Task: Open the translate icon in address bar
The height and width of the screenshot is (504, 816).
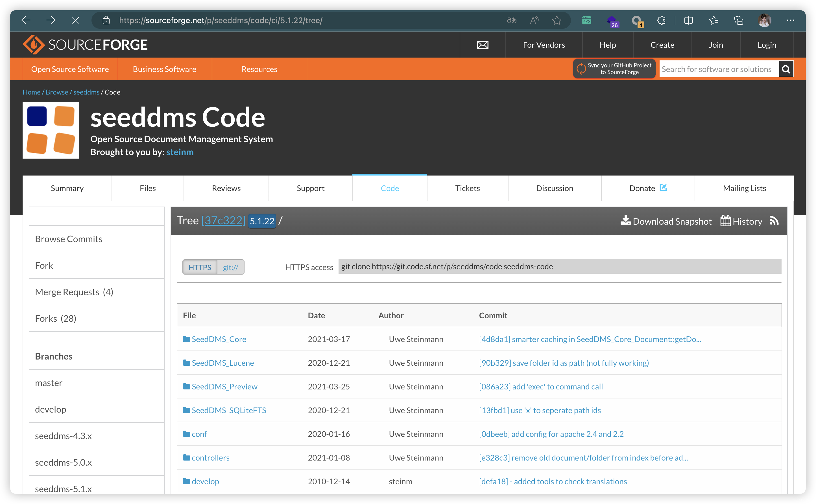Action: 511,20
